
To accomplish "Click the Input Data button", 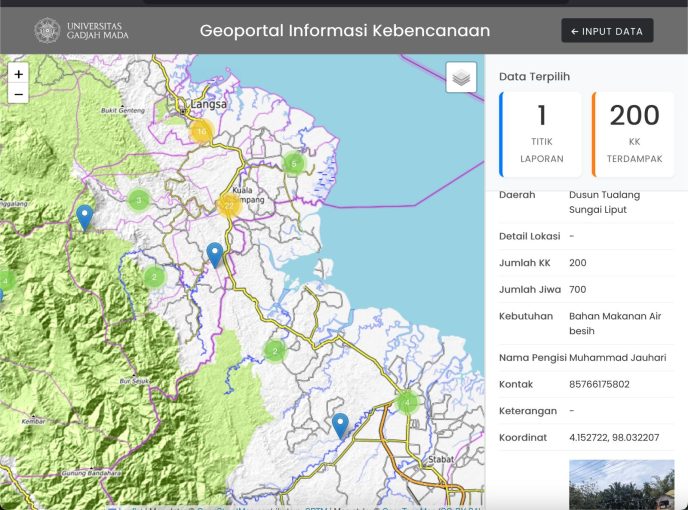I will click(x=607, y=31).
